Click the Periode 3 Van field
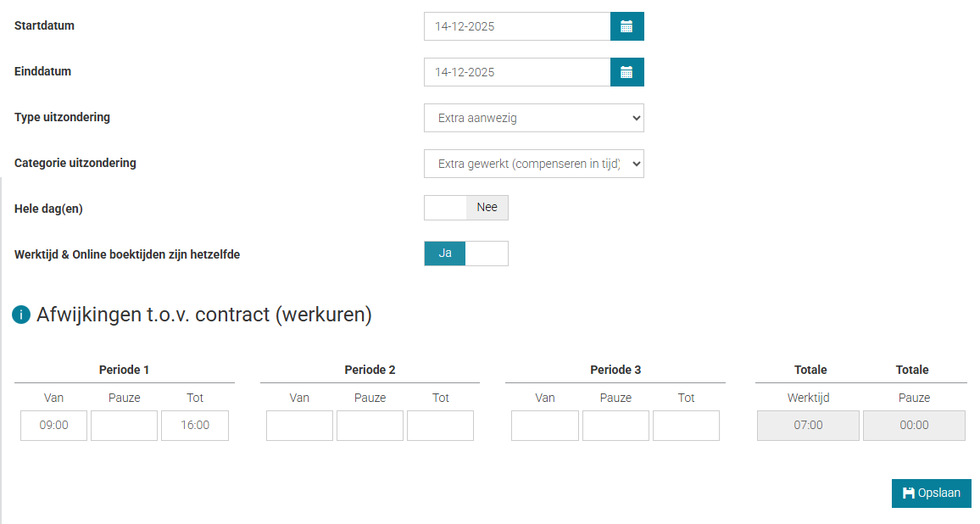 pos(545,426)
